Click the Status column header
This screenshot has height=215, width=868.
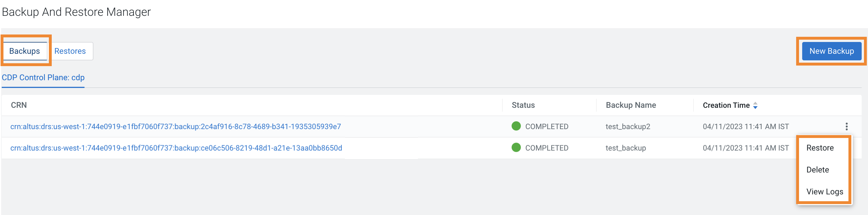(x=523, y=105)
